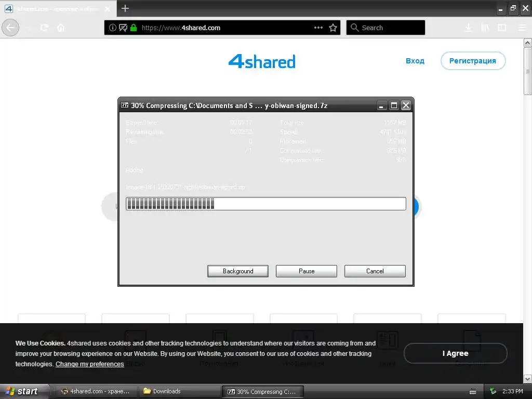
Task: View connection security via green padlock
Action: click(x=134, y=28)
